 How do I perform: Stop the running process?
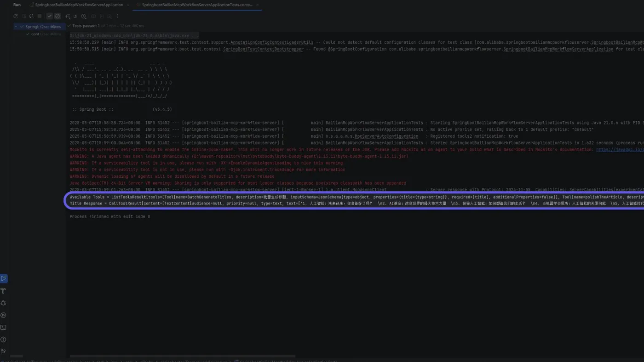(x=40, y=16)
